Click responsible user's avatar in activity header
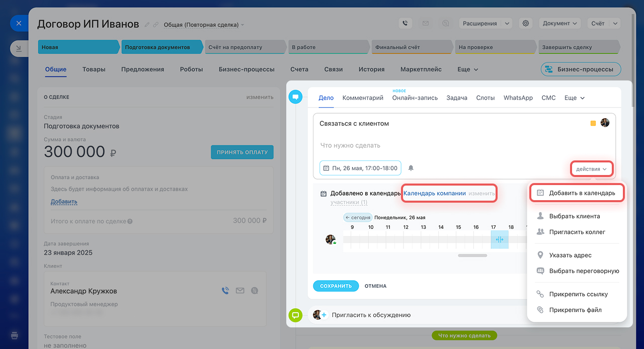Viewport: 644px width, 349px height. click(605, 123)
